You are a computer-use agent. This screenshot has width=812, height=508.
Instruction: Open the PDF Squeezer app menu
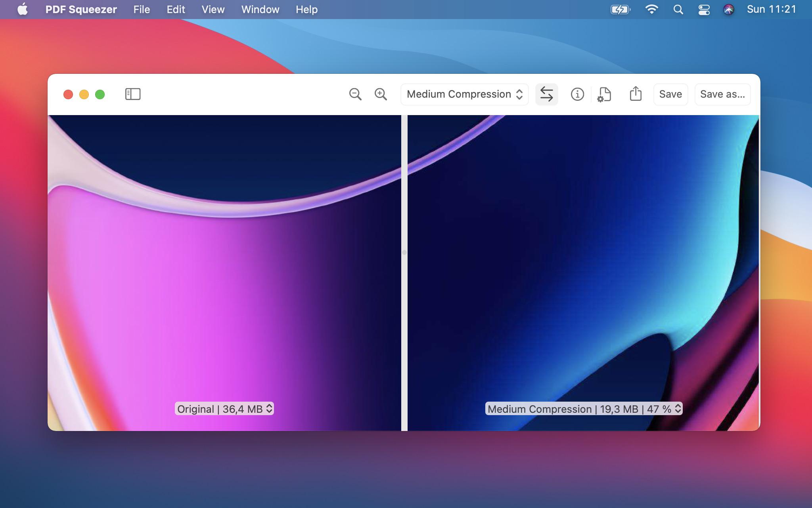[x=81, y=10]
